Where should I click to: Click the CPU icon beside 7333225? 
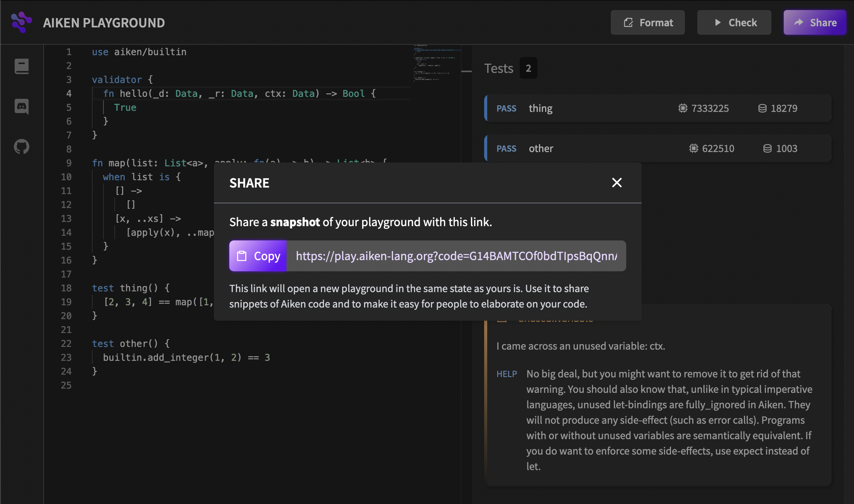coord(683,108)
